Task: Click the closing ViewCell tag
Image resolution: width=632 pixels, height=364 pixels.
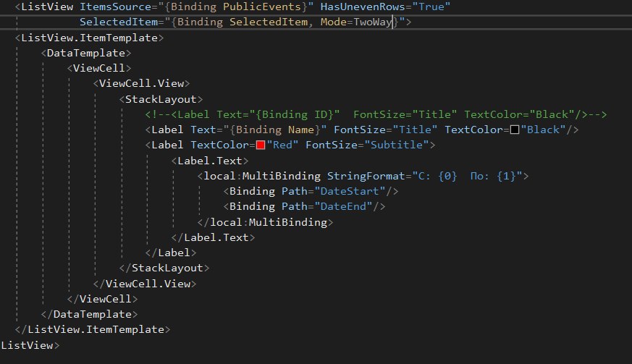Action: pos(102,300)
